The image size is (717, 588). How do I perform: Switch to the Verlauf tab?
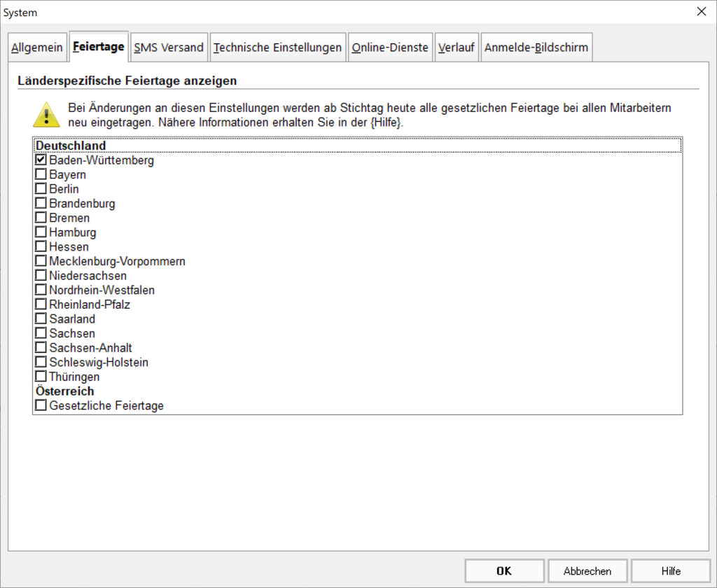coord(457,48)
